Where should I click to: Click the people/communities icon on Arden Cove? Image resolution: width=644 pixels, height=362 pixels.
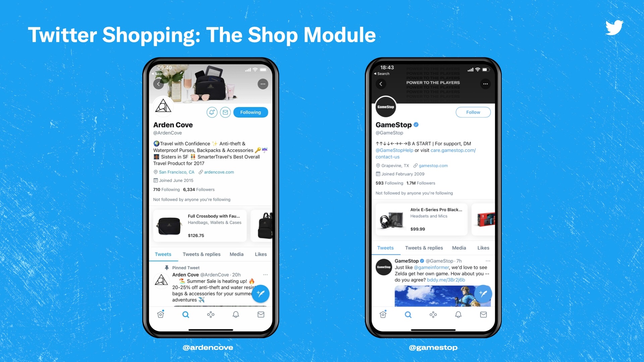tap(211, 314)
